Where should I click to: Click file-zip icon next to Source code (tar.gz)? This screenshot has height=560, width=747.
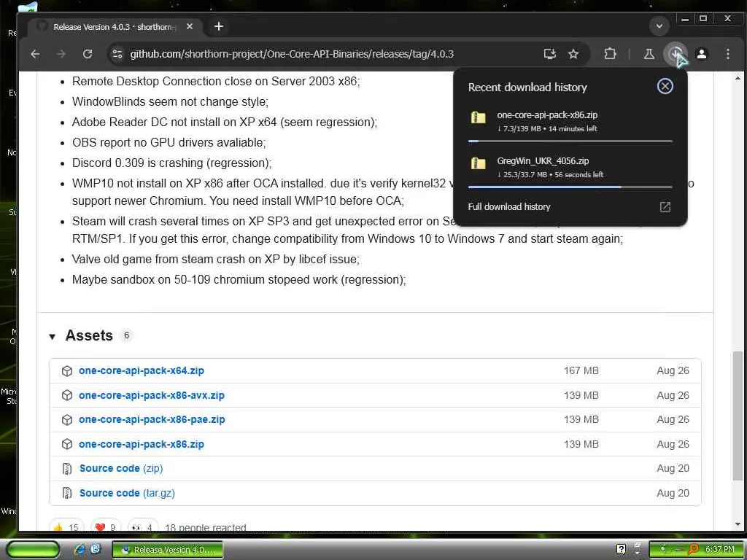click(67, 493)
